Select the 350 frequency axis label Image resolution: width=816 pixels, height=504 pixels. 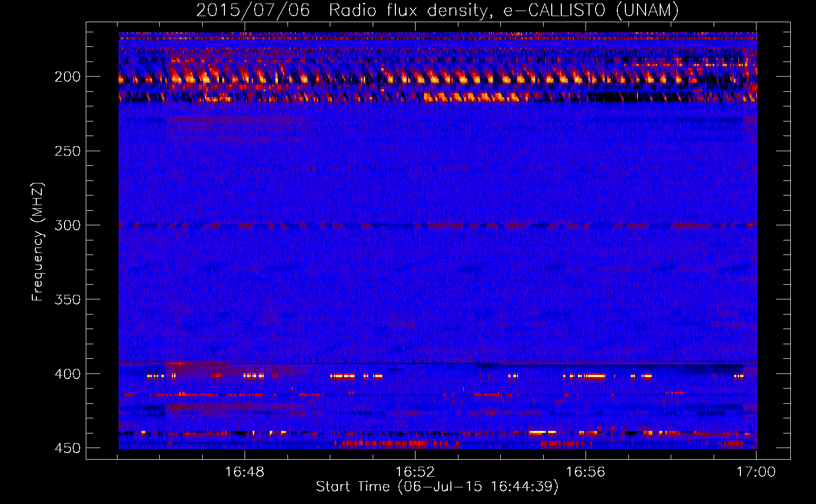tap(68, 299)
